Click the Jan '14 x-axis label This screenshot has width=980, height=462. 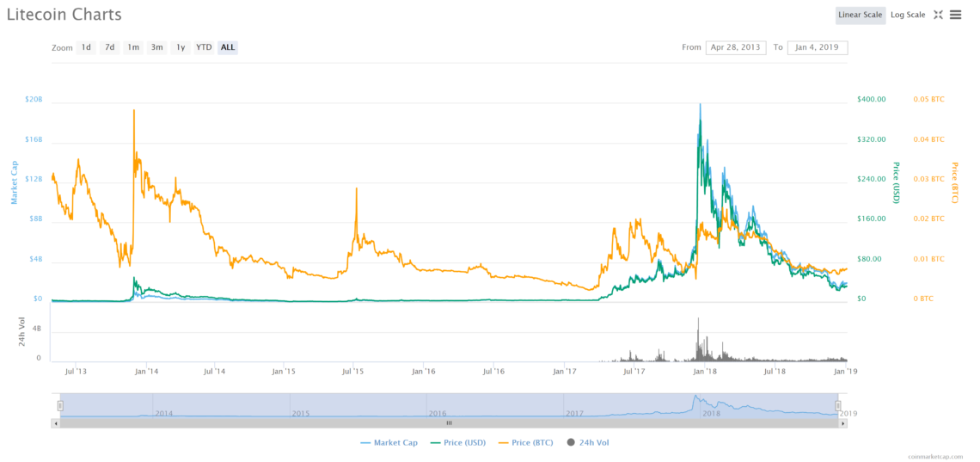coord(145,371)
